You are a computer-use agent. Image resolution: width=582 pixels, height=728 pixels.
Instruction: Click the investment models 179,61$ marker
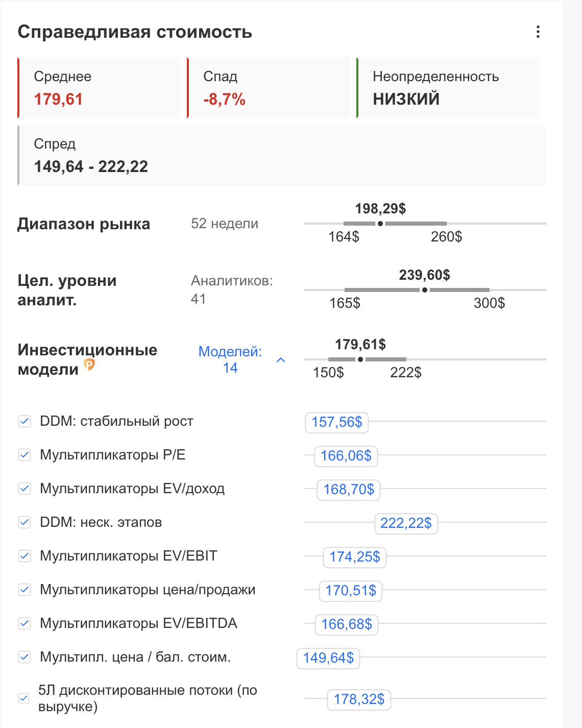[360, 359]
